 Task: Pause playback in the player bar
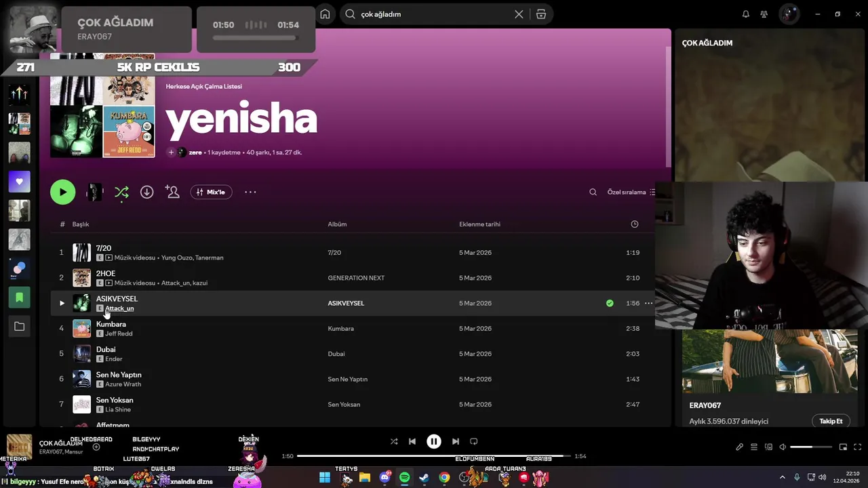click(x=434, y=441)
